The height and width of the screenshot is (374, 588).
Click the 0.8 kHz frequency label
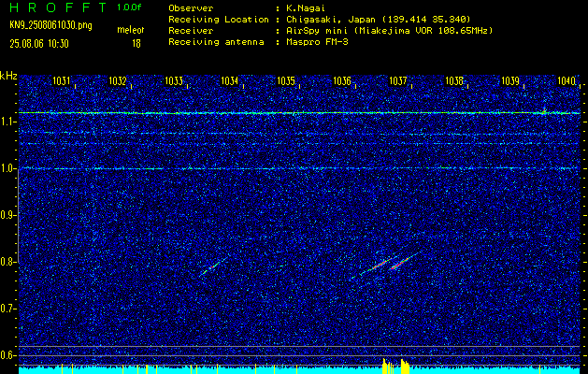(7, 262)
